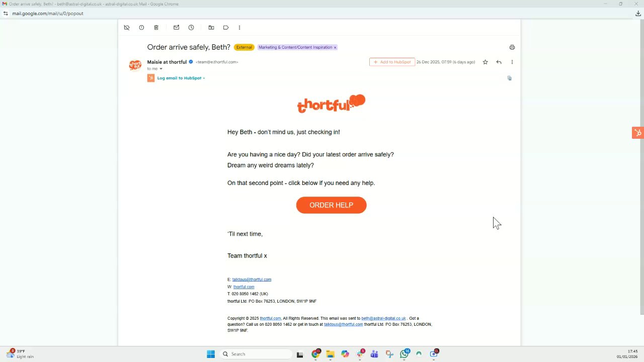Print the email with printer icon
The image size is (644, 362).
(512, 47)
